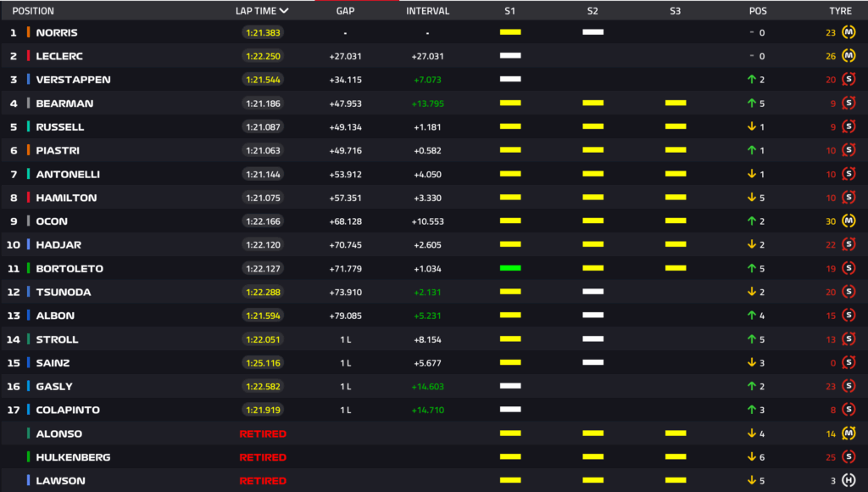
Task: Select the INTERVAL column header
Action: tap(428, 11)
